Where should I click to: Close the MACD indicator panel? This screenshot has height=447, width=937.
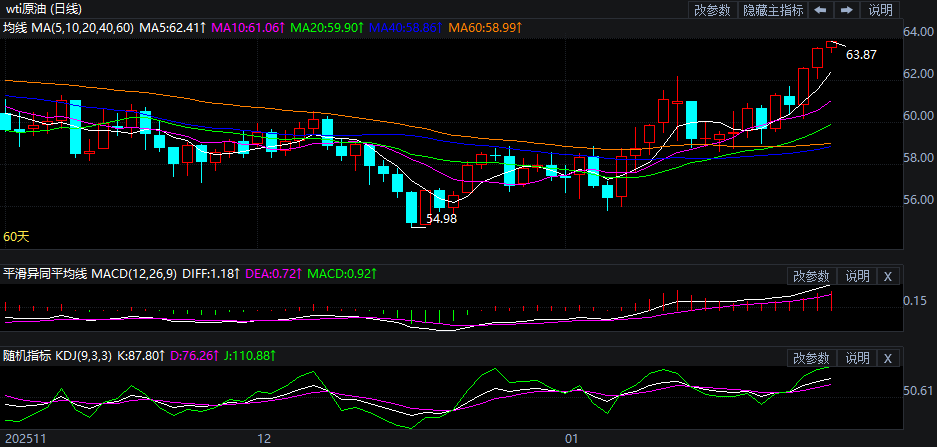pos(888,276)
